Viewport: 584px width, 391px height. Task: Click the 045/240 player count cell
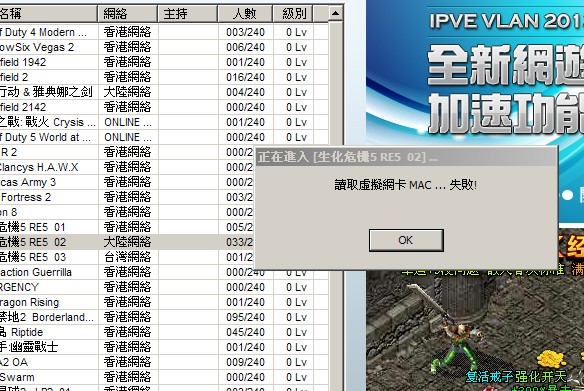[x=245, y=332]
